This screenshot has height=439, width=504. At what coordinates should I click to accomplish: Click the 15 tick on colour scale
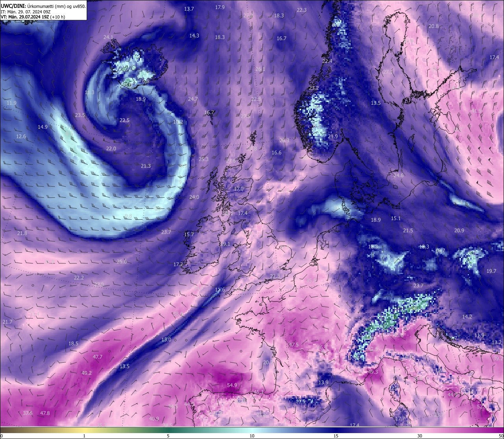click(x=336, y=436)
